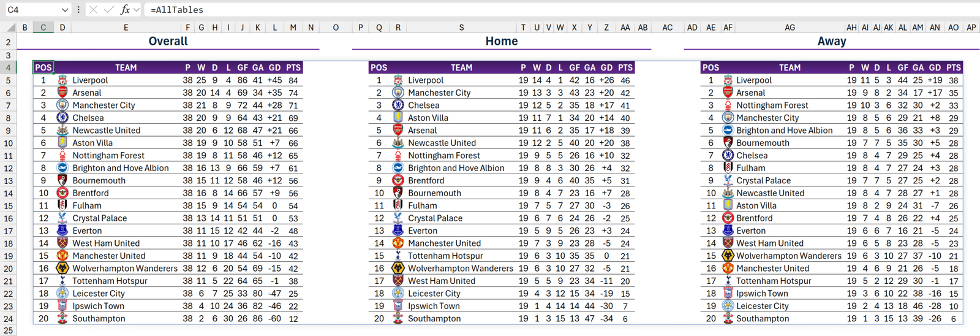Image resolution: width=980 pixels, height=336 pixels.
Task: Select row 4 header
Action: pos(8,67)
